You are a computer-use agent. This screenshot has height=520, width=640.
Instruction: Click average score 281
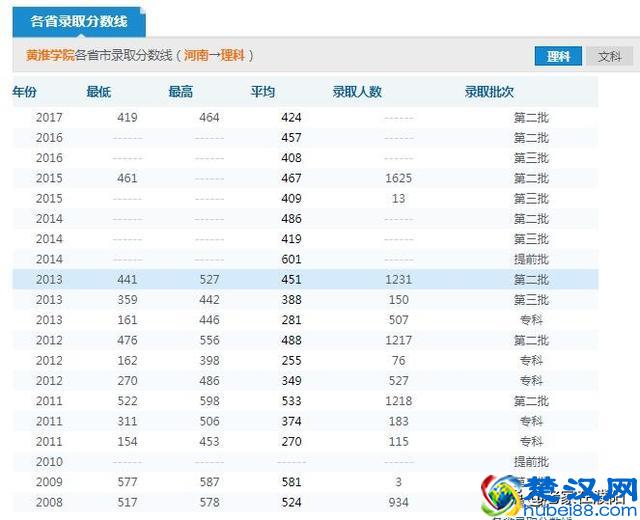pos(291,320)
